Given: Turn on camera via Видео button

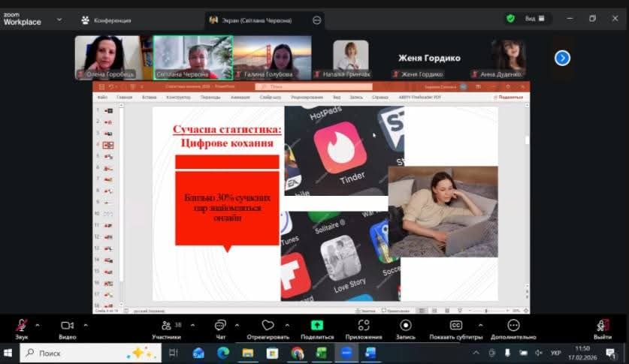Looking at the screenshot, I should coord(67,326).
